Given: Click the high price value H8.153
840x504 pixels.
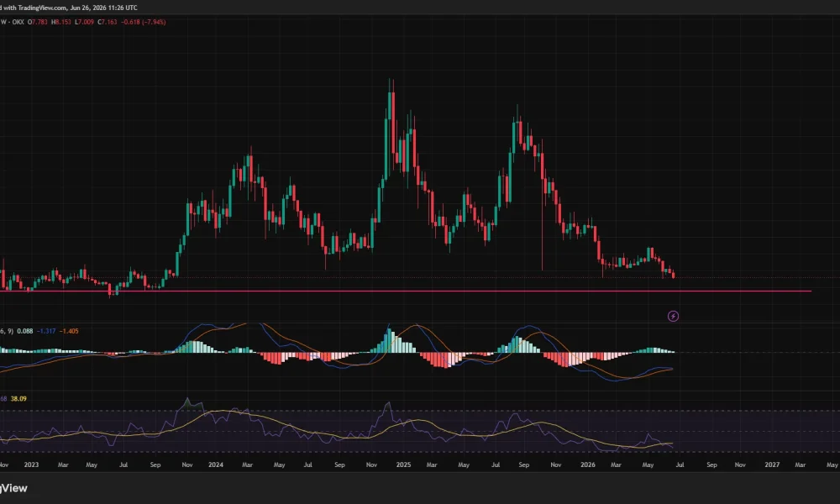Looking at the screenshot, I should 61,22.
